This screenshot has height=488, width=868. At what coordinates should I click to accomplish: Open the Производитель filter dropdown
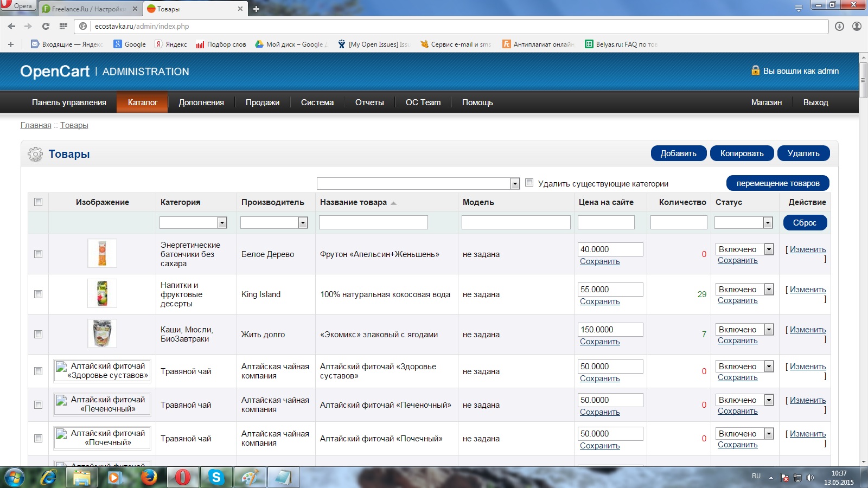[274, 222]
